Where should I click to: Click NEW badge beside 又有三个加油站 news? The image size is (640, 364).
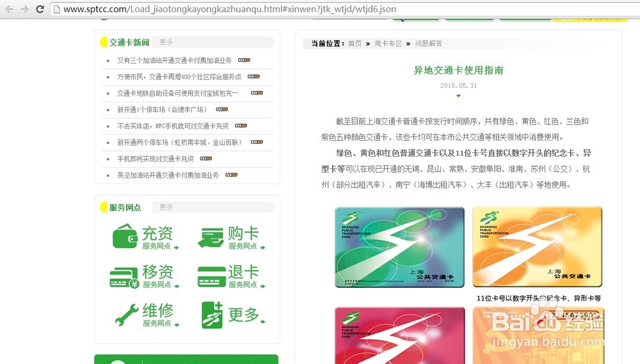[244, 60]
